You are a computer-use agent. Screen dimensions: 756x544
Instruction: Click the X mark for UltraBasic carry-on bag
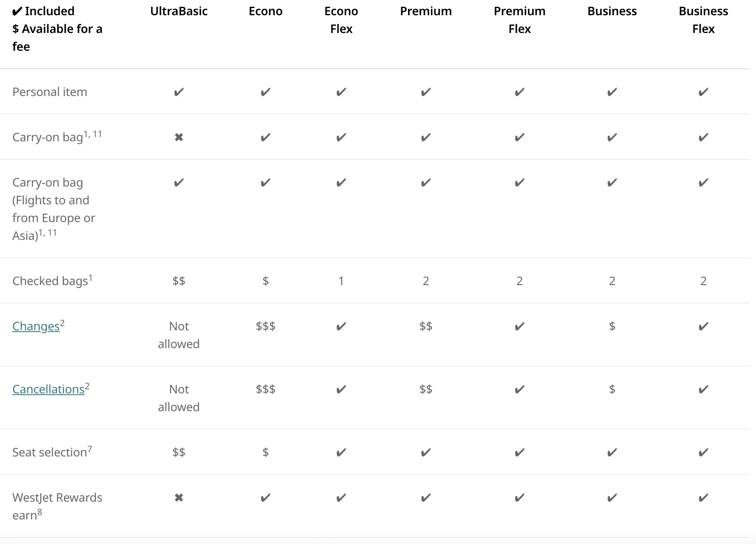point(179,137)
